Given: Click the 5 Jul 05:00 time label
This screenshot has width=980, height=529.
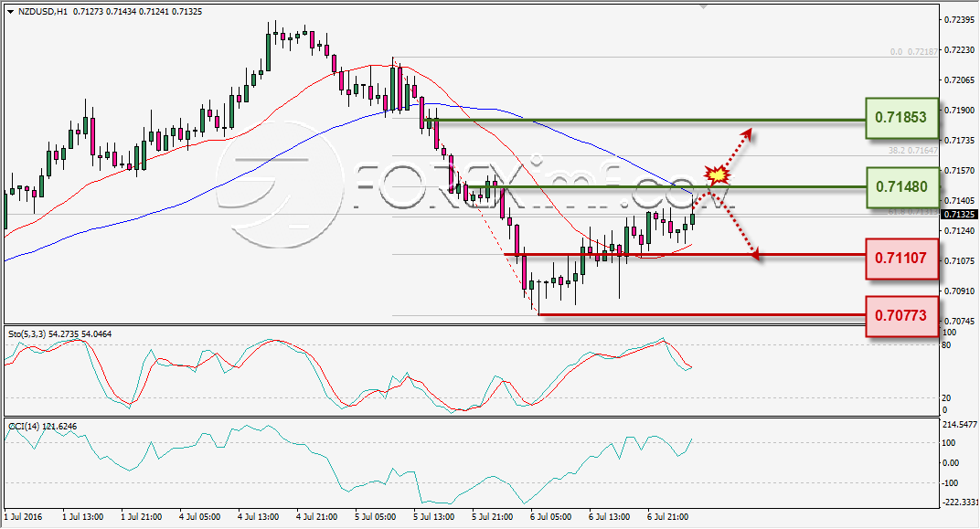Looking at the screenshot, I should (375, 517).
